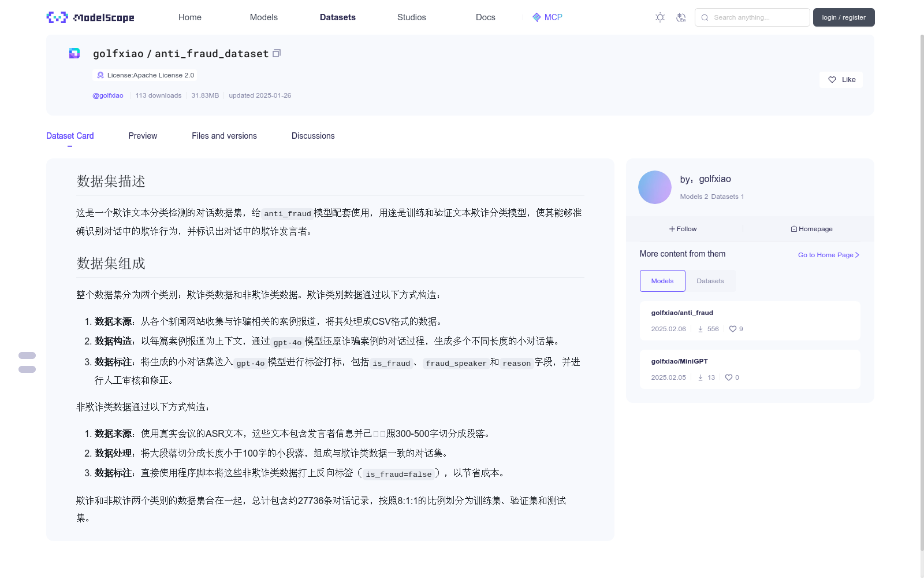Open the author's Homepage button
The height and width of the screenshot is (578, 924).
[811, 229]
